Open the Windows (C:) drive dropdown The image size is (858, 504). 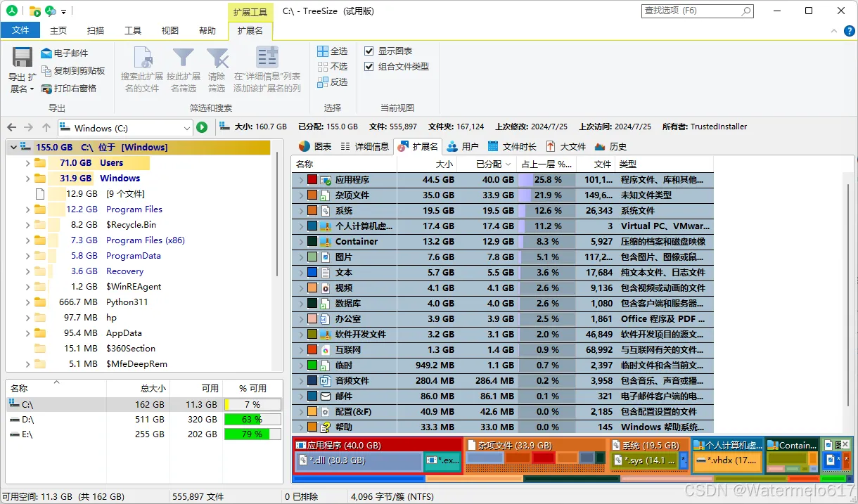point(186,128)
